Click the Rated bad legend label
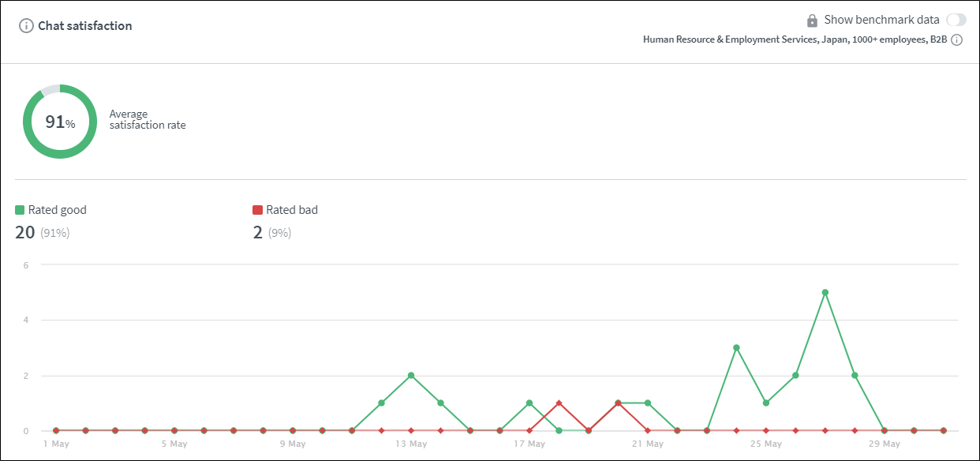Viewport: 980px width, 461px height. (291, 210)
